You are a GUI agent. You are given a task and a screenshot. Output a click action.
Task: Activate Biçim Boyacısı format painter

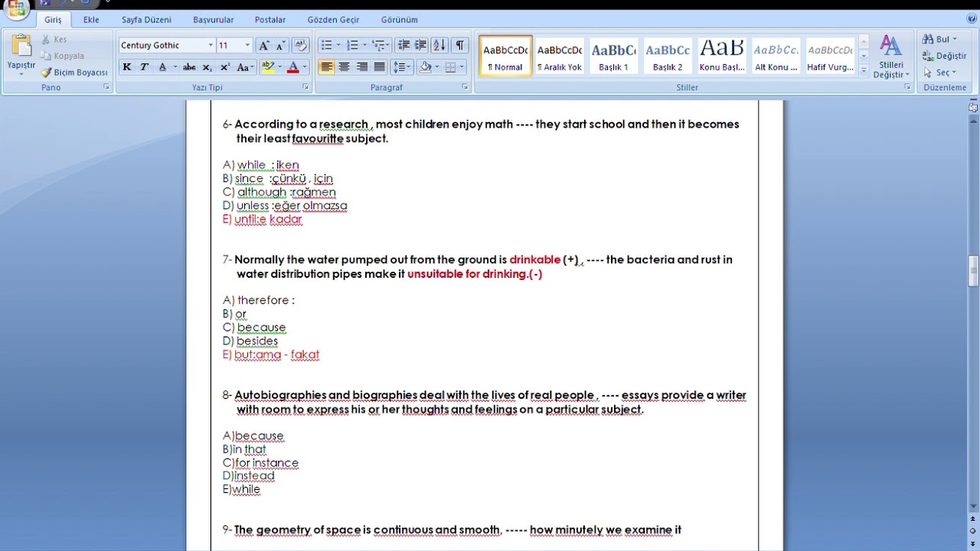coord(73,73)
